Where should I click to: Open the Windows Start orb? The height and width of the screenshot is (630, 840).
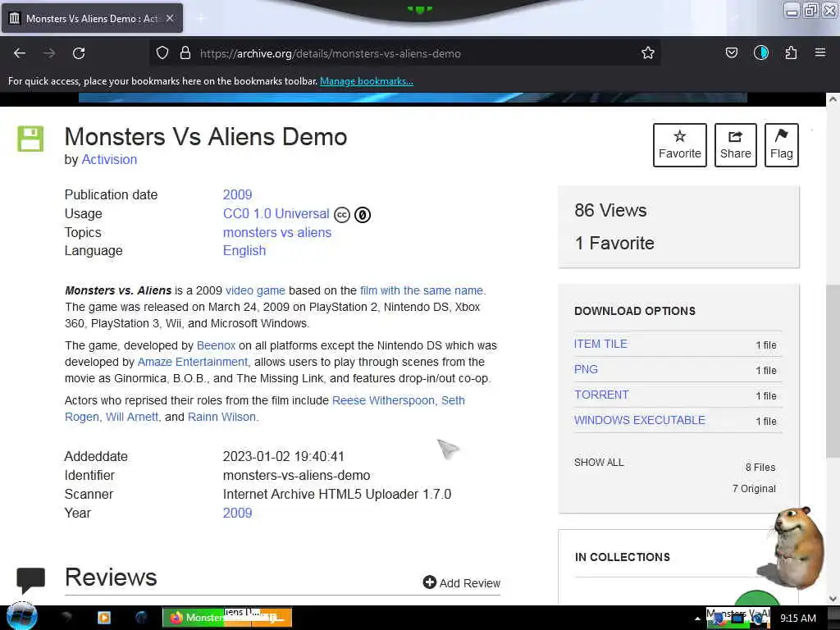coord(22,617)
